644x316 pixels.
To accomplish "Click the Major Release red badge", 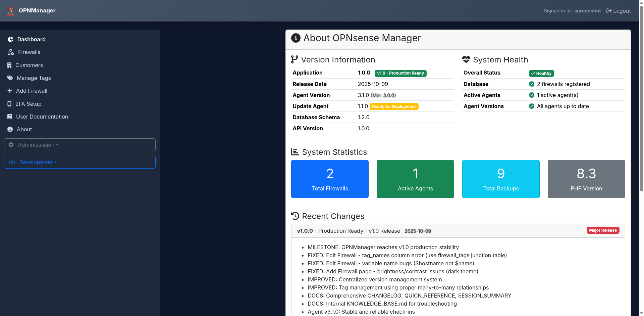I will click(603, 230).
